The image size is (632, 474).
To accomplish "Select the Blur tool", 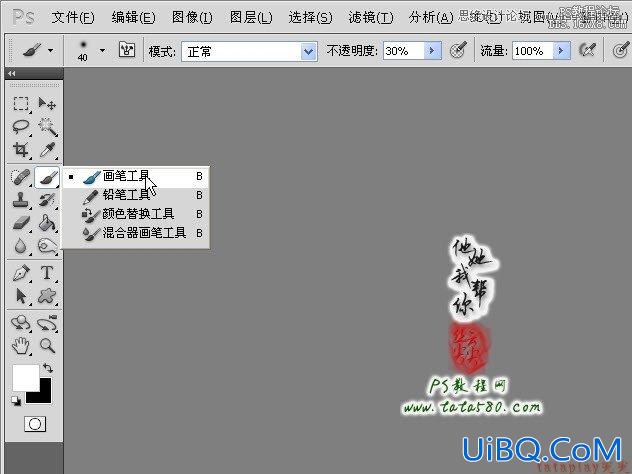I will (21, 245).
